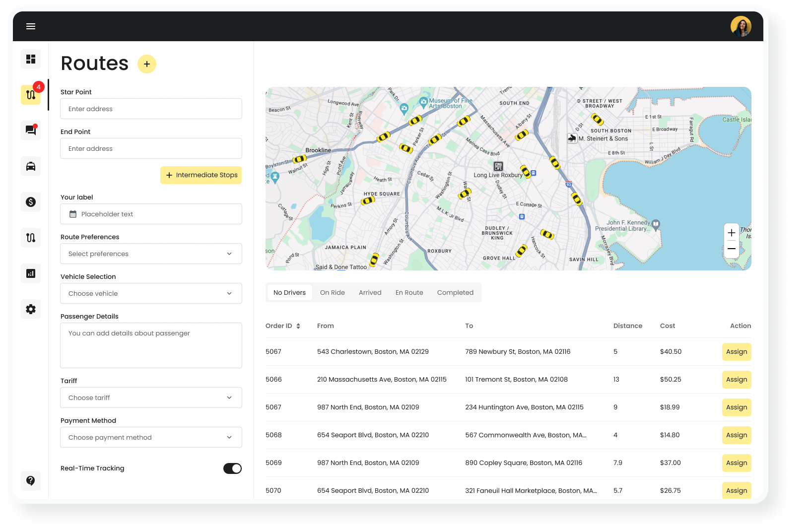Click Star Point address field
The height and width of the screenshot is (530, 812).
(x=151, y=109)
